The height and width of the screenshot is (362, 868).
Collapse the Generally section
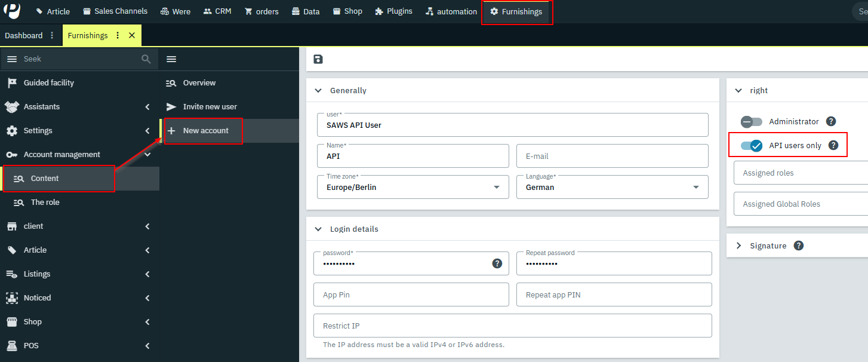coord(318,90)
